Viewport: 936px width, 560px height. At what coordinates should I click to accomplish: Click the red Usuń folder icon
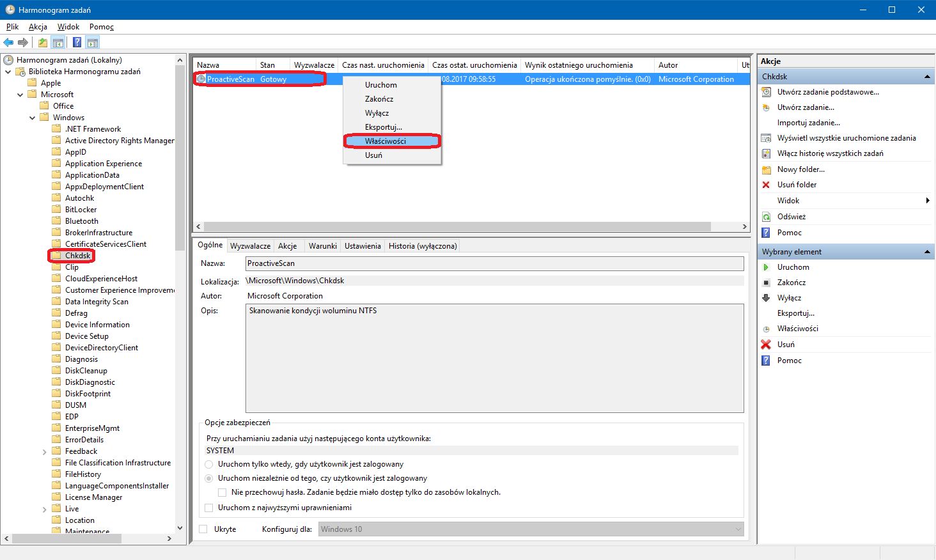[766, 185]
